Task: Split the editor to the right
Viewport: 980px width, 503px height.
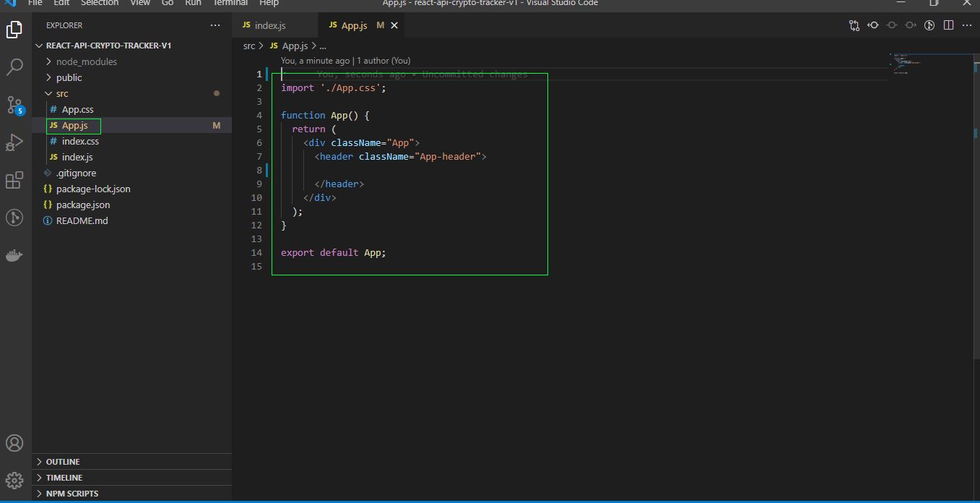Action: (948, 25)
